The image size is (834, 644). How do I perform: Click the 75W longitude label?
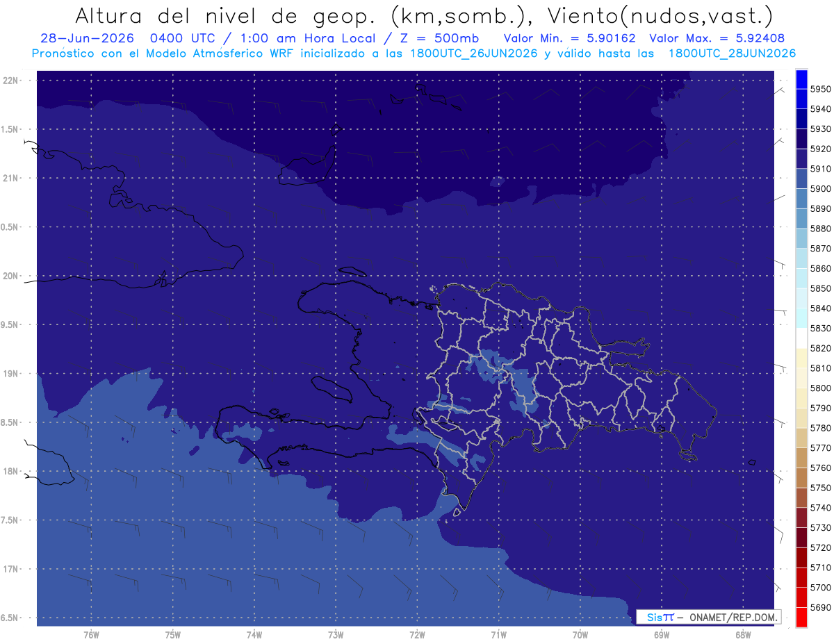click(173, 635)
